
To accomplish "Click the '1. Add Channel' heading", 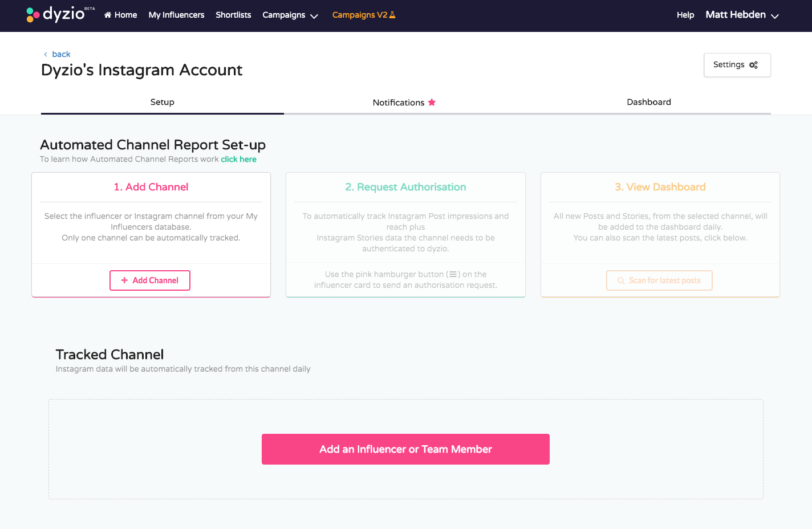I will click(x=151, y=187).
